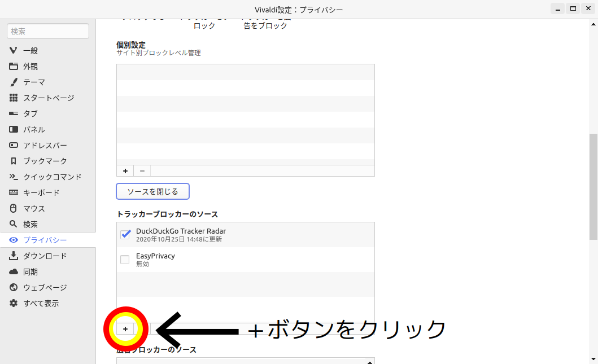Open the 一般 (General) settings icon
The height and width of the screenshot is (364, 598).
point(14,50)
